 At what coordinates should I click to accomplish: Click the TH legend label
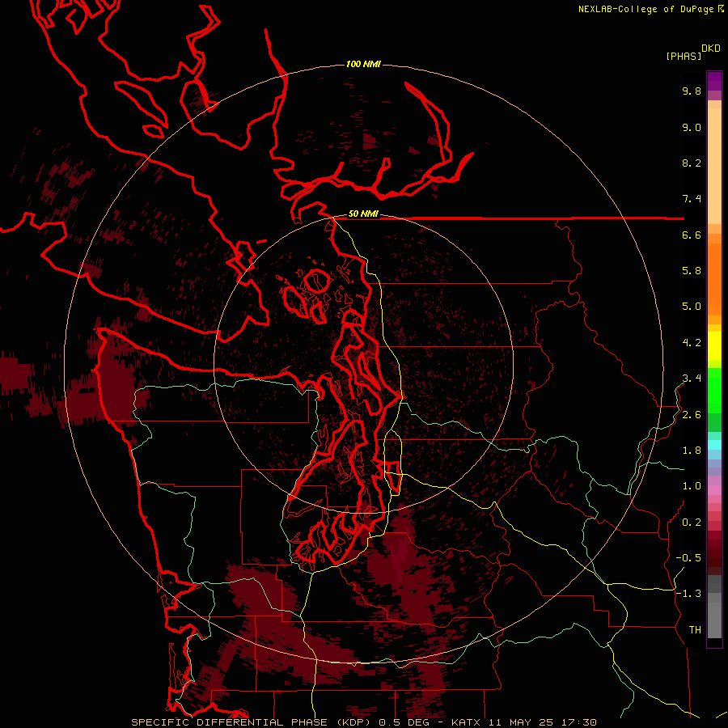(x=695, y=630)
